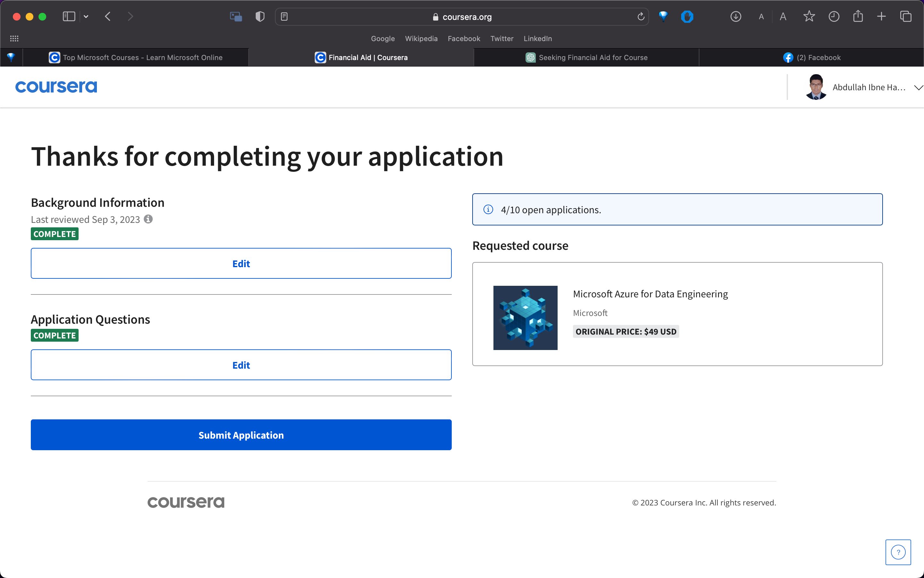The image size is (924, 578).
Task: Open the help question mark button
Action: point(898,552)
